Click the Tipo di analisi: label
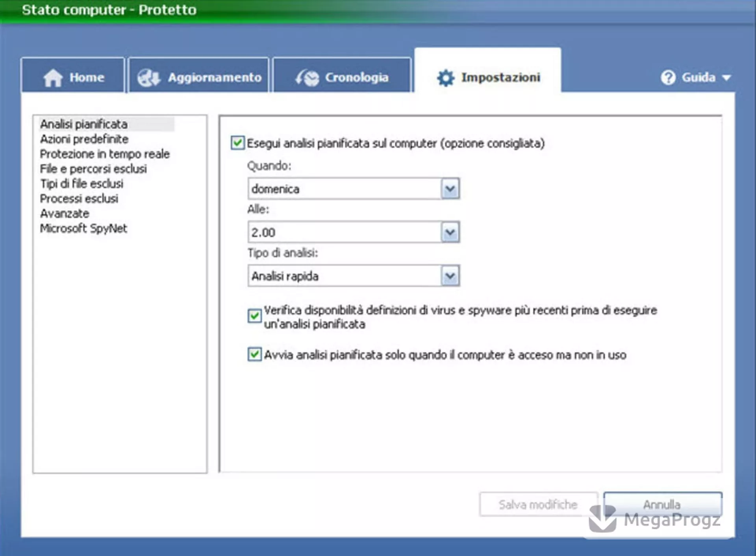756x556 pixels. click(x=283, y=253)
